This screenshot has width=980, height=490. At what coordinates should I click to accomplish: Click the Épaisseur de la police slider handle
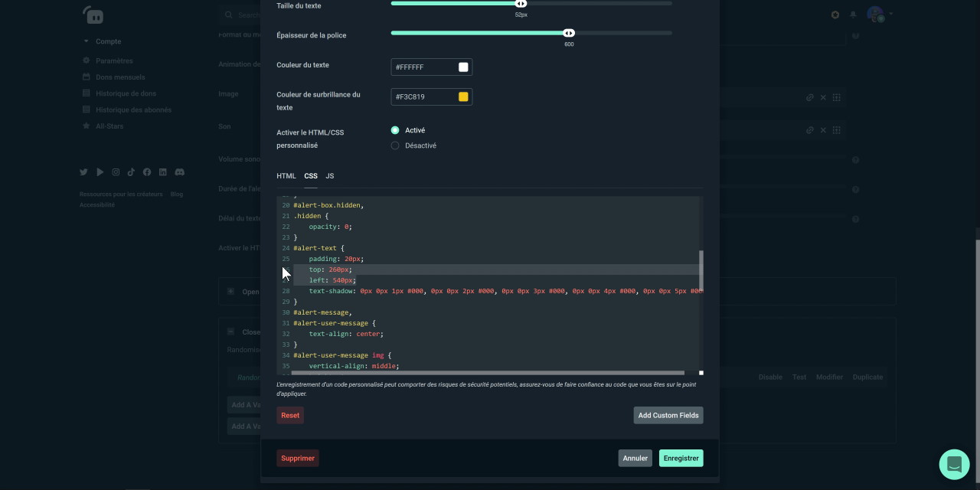point(569,33)
